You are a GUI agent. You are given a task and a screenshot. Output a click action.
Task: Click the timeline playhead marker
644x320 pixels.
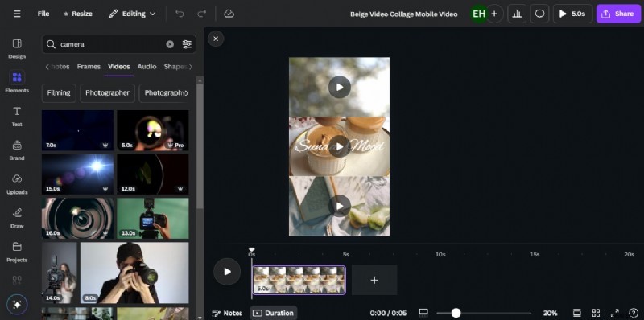pyautogui.click(x=252, y=250)
